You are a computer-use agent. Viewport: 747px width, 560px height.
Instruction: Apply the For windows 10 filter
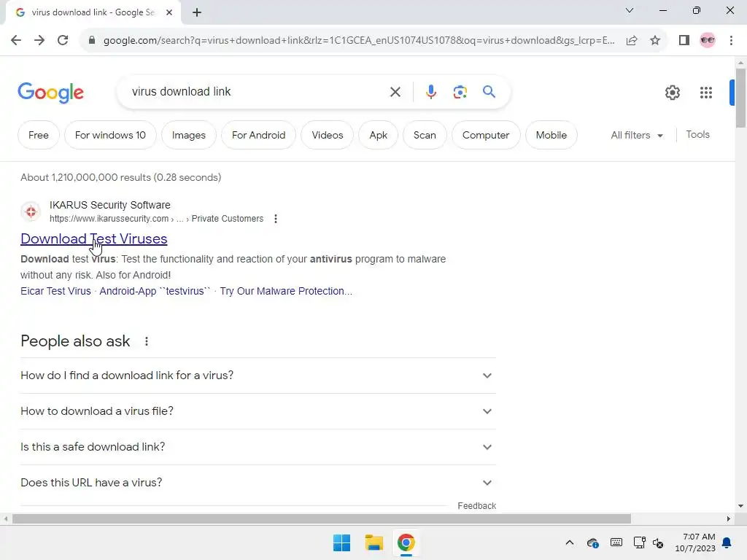(x=110, y=135)
